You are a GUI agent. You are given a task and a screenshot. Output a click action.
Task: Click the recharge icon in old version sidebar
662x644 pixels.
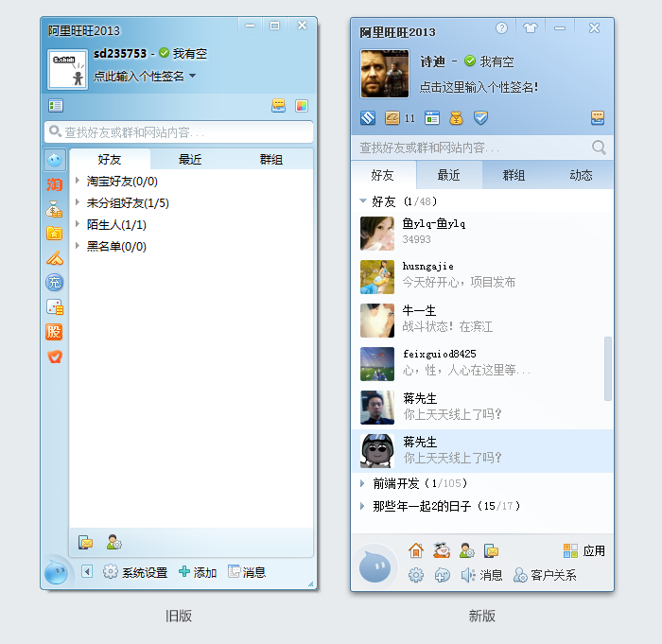click(55, 283)
